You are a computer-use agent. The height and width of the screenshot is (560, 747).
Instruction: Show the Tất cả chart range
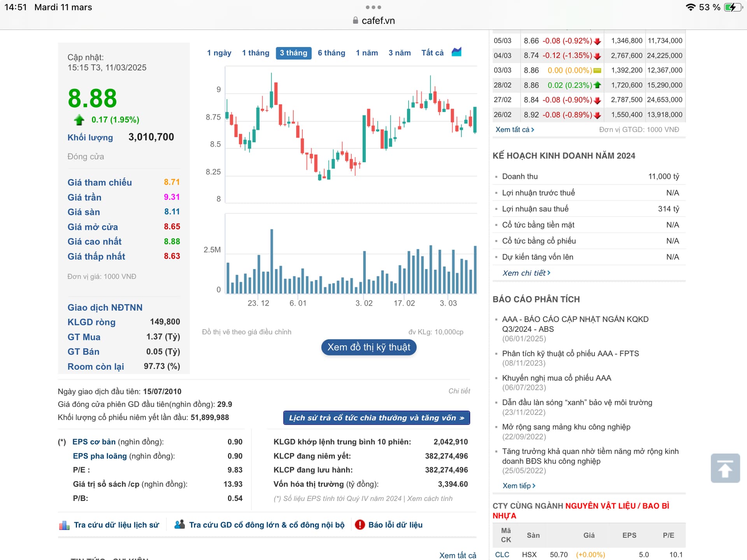coord(432,53)
